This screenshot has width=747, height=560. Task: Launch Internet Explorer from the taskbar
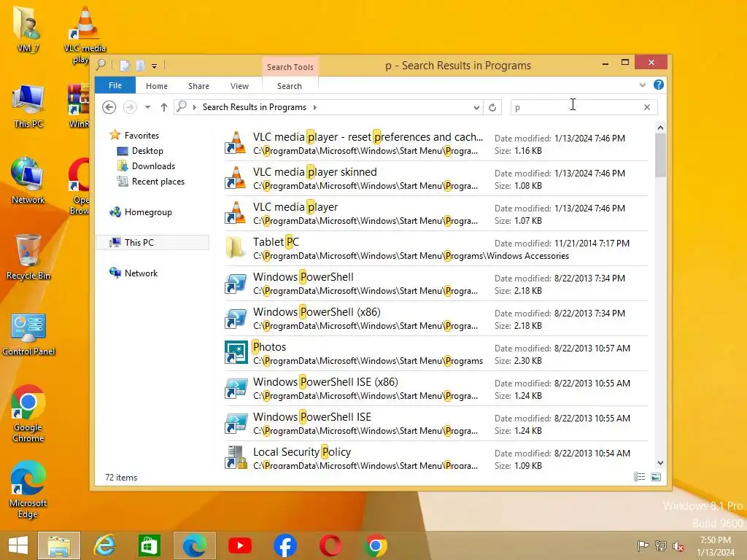click(104, 545)
